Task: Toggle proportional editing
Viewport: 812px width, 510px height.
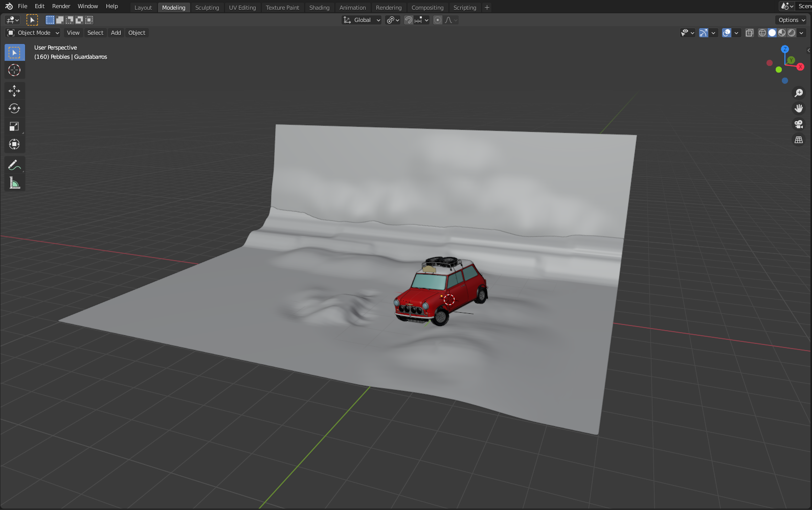Action: tap(438, 20)
